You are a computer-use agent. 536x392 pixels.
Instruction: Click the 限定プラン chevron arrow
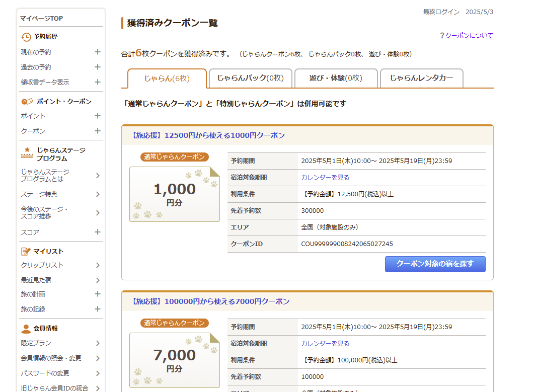coord(98,343)
